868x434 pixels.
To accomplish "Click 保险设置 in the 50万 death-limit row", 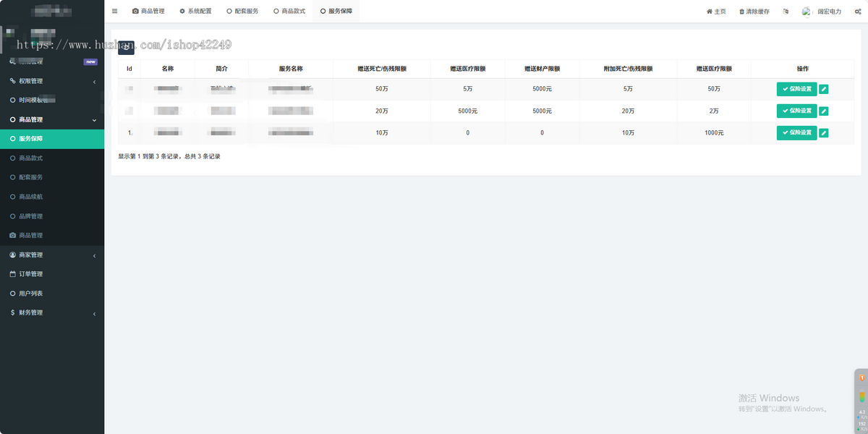I will 796,89.
